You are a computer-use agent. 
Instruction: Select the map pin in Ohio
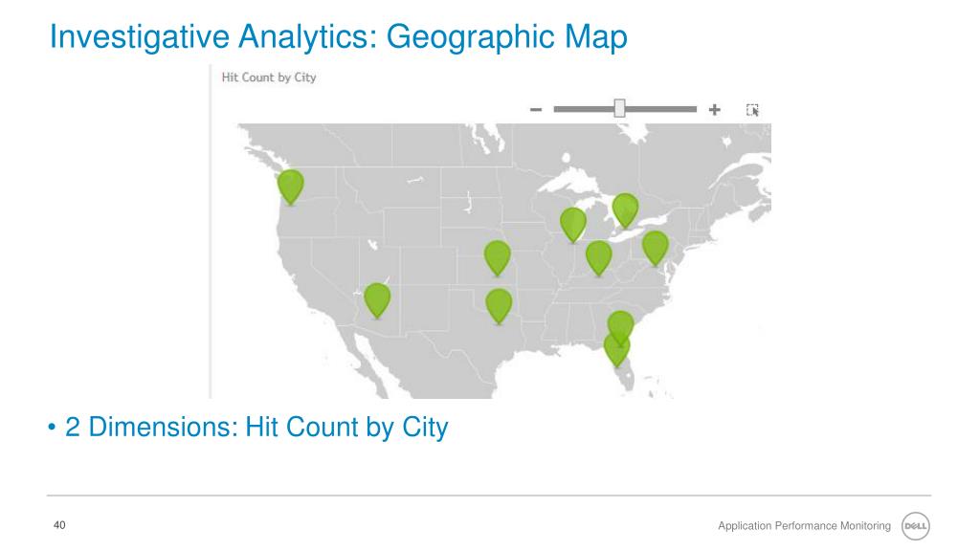[599, 257]
